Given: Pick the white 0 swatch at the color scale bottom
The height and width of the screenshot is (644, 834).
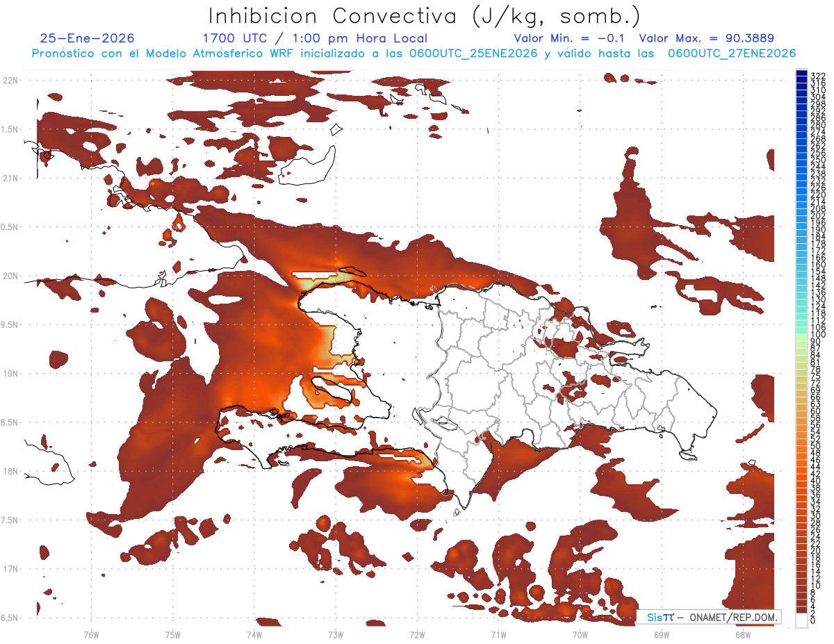Looking at the screenshot, I should (802, 620).
